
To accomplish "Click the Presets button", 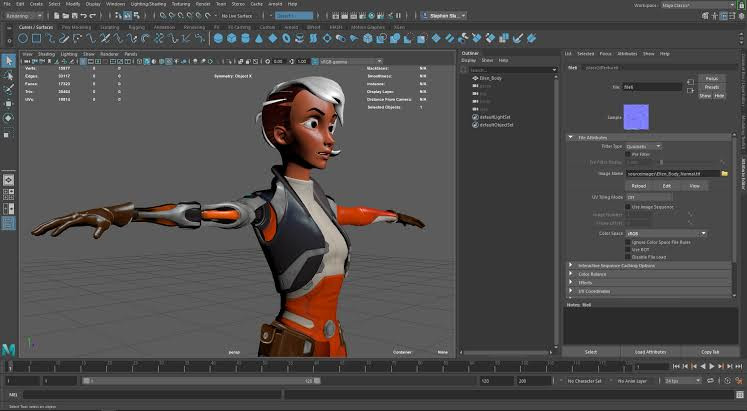I will coord(712,87).
